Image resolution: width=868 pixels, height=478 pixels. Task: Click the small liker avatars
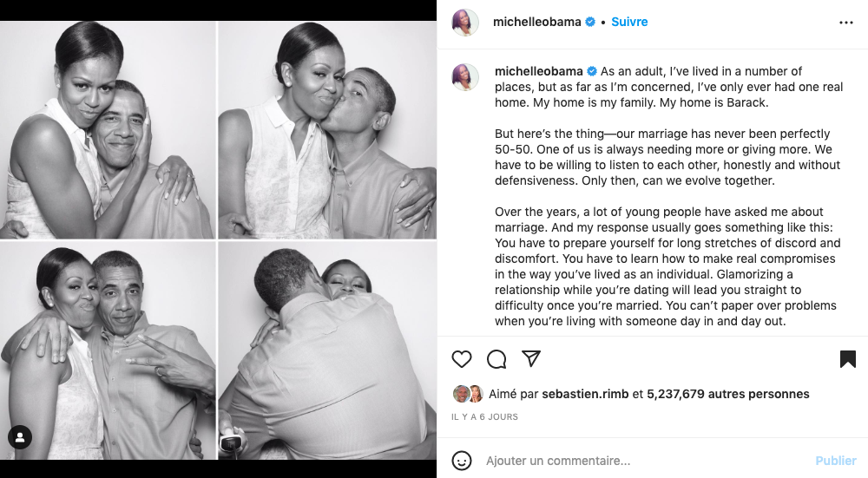pos(469,394)
